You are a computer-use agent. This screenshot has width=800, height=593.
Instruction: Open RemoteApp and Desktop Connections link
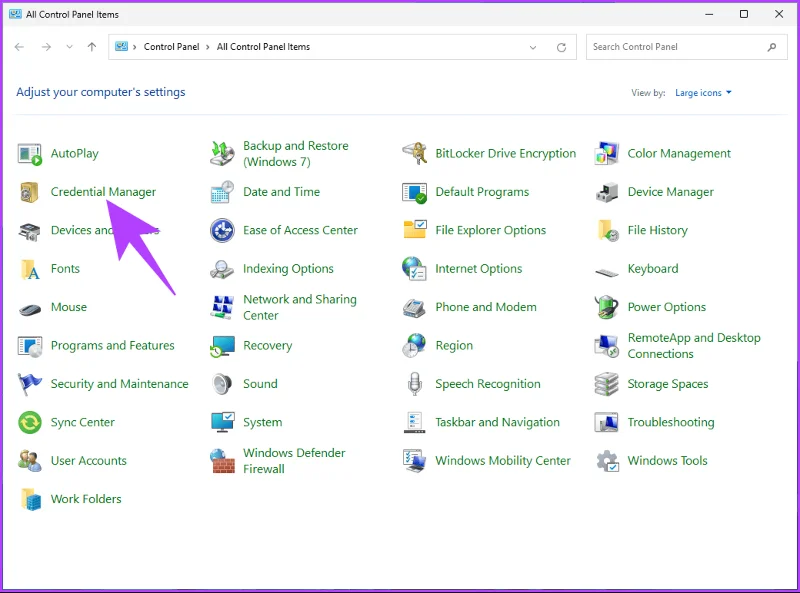click(x=694, y=346)
